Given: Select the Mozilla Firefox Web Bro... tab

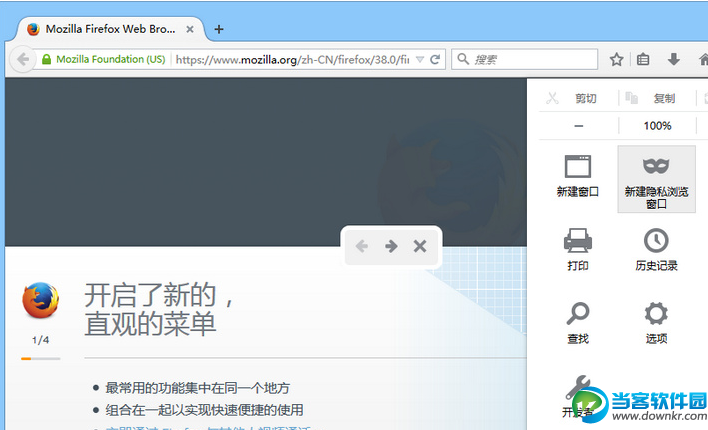Looking at the screenshot, I should (111, 29).
